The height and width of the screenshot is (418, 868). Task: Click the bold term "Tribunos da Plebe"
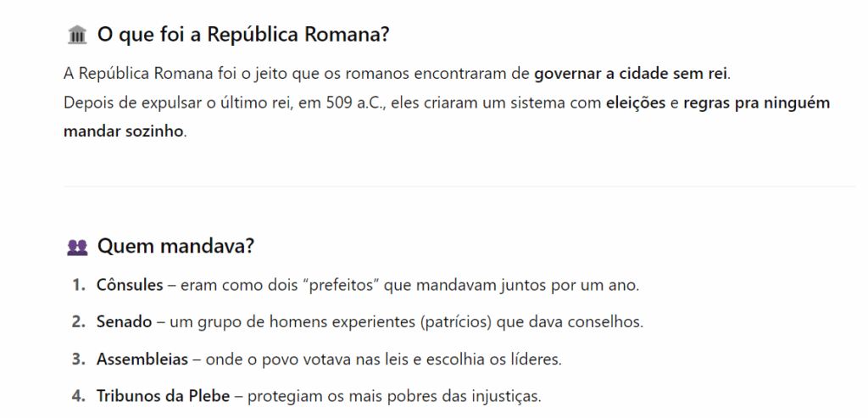[163, 396]
